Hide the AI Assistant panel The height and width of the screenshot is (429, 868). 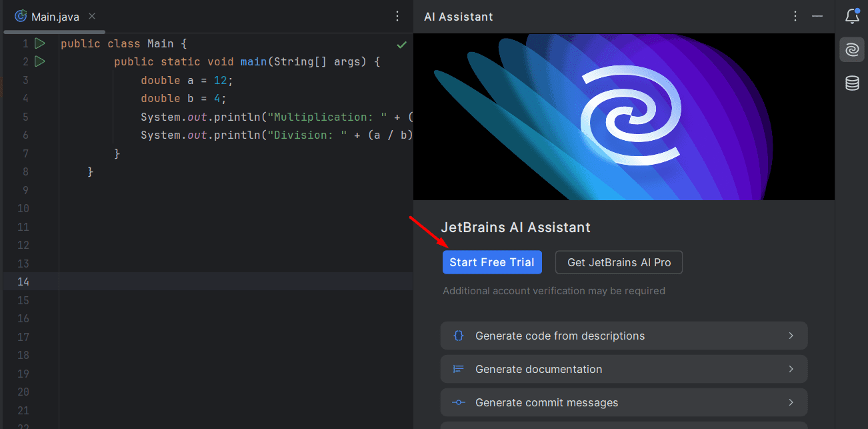click(817, 16)
